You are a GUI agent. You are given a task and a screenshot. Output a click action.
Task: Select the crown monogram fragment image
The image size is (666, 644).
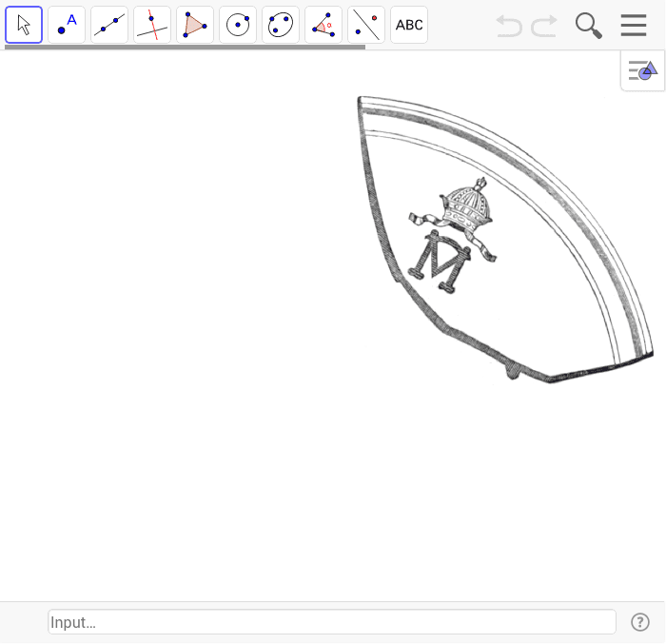coord(504,239)
